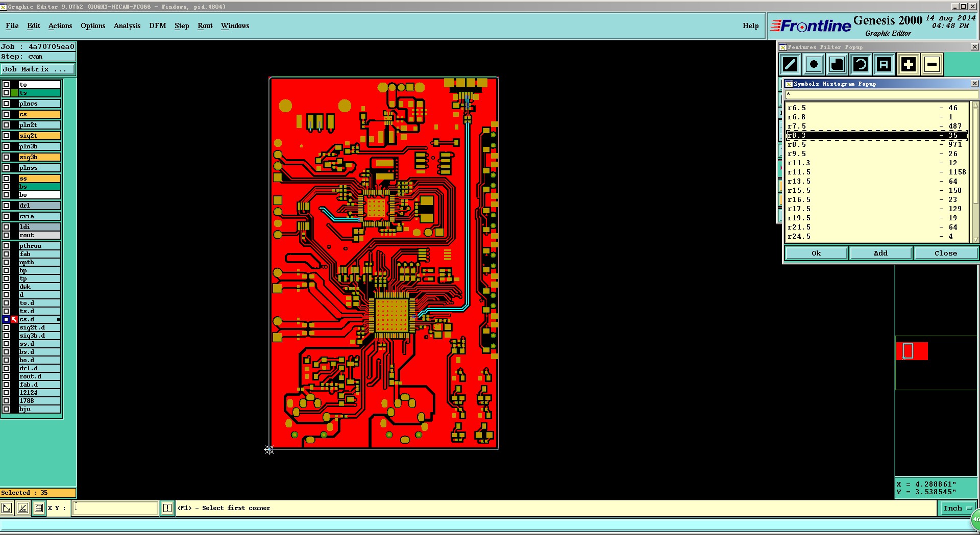This screenshot has height=535, width=980.
Task: Select highlighted histogram row r8.3
Action: [877, 136]
